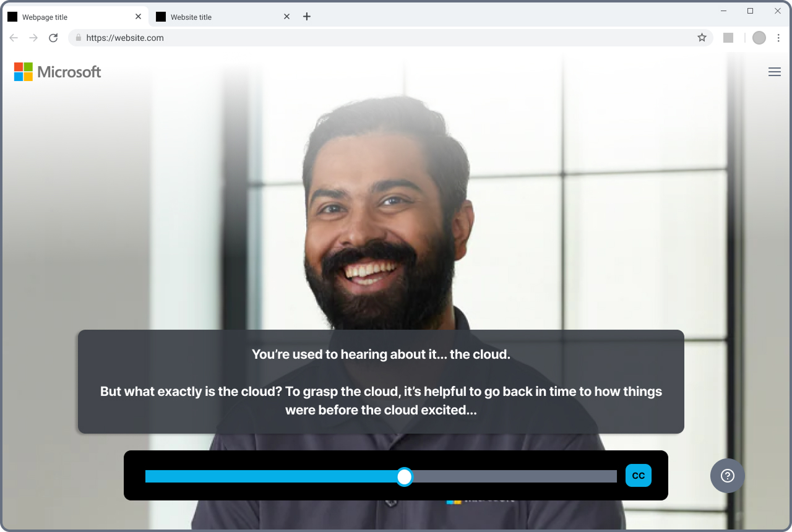Minimize the browser window
Image resolution: width=792 pixels, height=532 pixels.
click(x=723, y=11)
